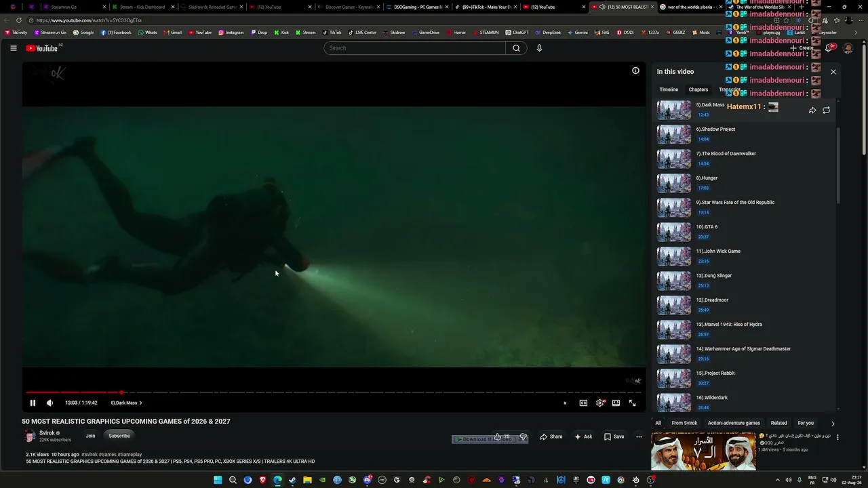Image resolution: width=868 pixels, height=488 pixels.
Task: Focus the YouTube search field
Action: [x=414, y=48]
